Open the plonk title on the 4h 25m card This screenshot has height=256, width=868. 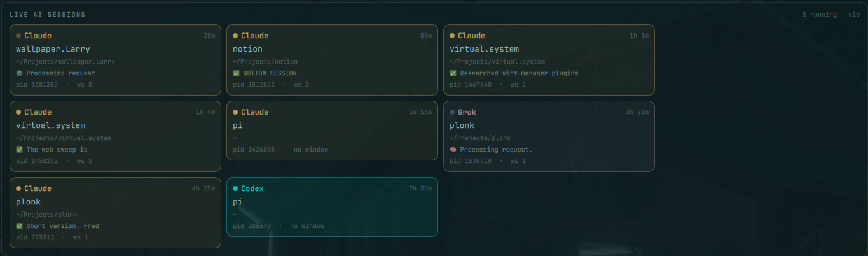point(28,202)
